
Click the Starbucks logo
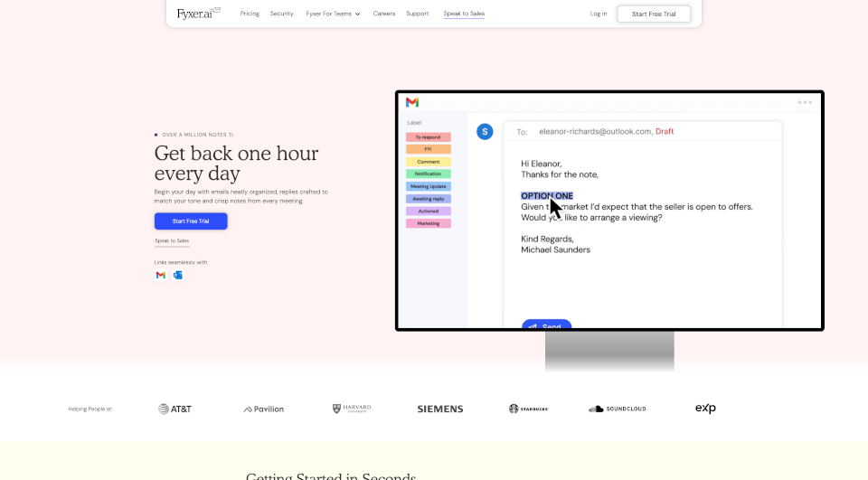(528, 409)
